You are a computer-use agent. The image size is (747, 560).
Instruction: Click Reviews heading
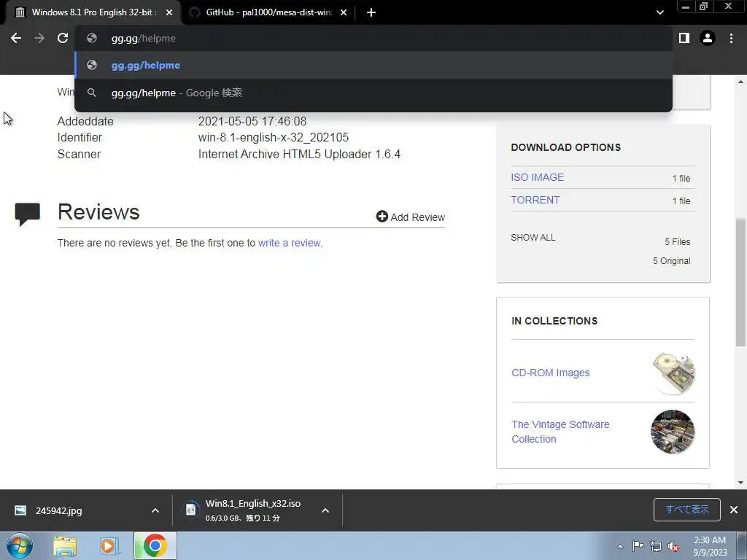point(98,212)
